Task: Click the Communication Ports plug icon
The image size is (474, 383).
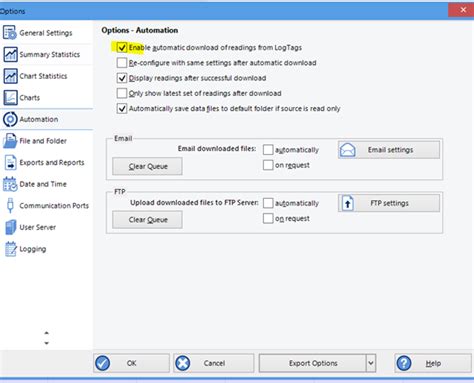Action: (x=10, y=206)
